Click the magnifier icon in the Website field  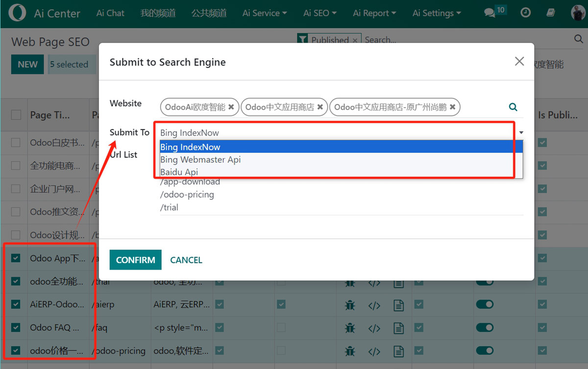(513, 107)
